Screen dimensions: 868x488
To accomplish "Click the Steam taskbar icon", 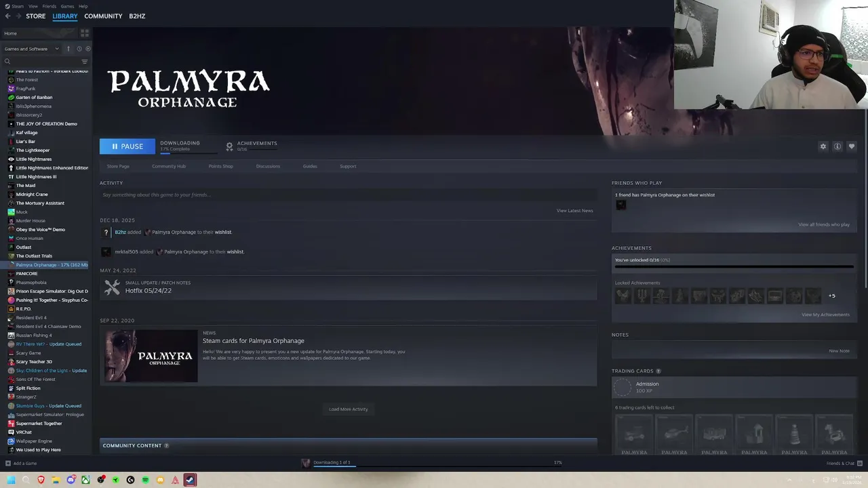I will 190,480.
